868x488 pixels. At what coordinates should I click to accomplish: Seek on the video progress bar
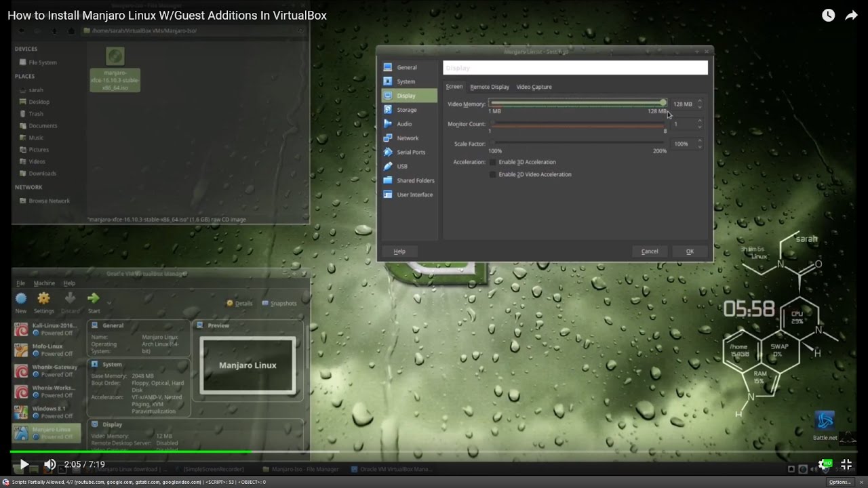[434, 451]
